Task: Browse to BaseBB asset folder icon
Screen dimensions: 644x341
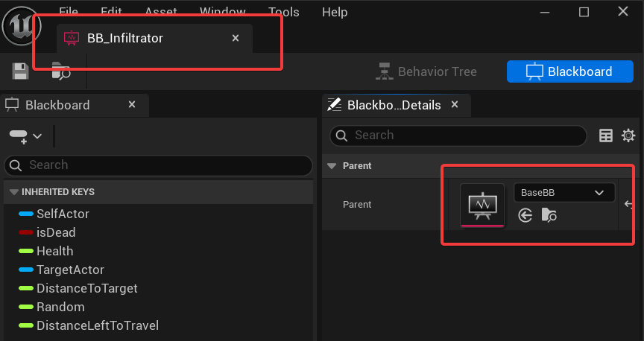Action: click(549, 215)
